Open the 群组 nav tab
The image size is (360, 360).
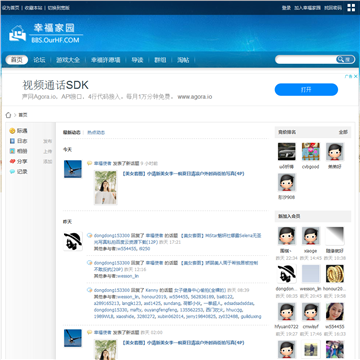click(x=160, y=60)
